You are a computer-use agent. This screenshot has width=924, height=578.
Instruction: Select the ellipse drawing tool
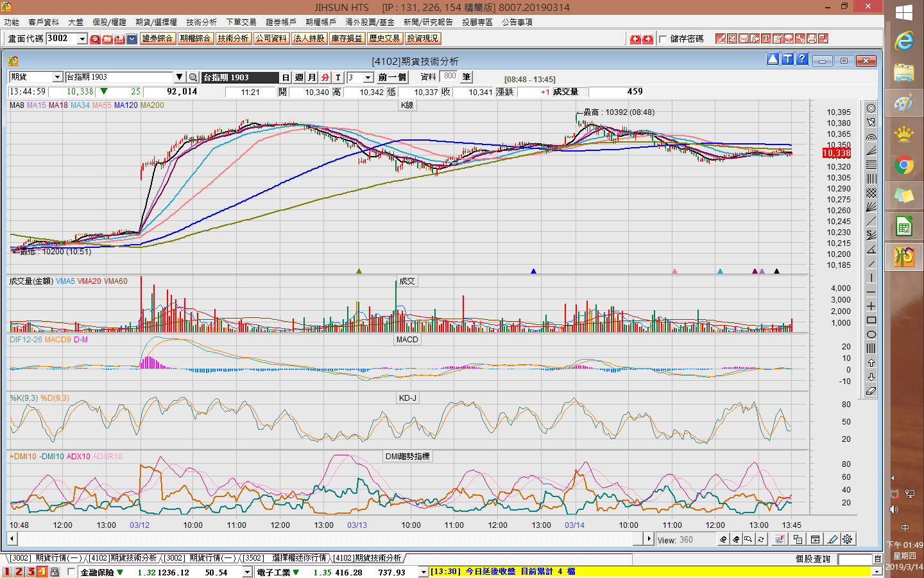click(x=871, y=334)
